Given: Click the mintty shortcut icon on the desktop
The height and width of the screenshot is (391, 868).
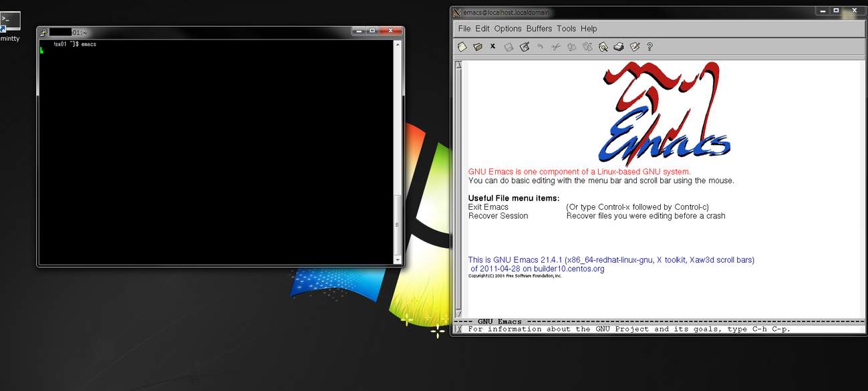Looking at the screenshot, I should click(10, 22).
